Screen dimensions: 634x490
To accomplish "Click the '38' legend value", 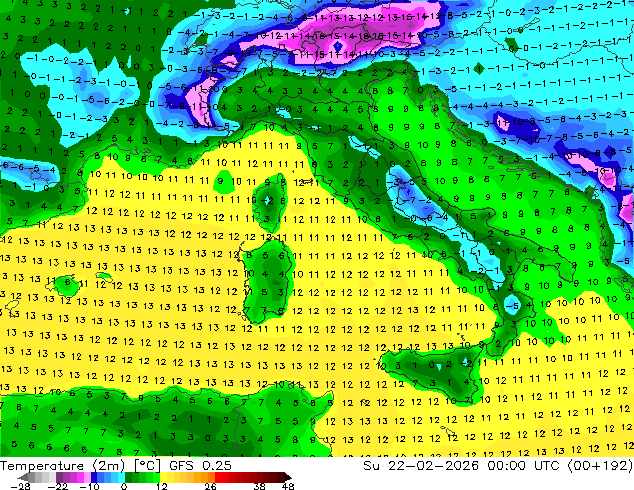I will (x=260, y=486).
